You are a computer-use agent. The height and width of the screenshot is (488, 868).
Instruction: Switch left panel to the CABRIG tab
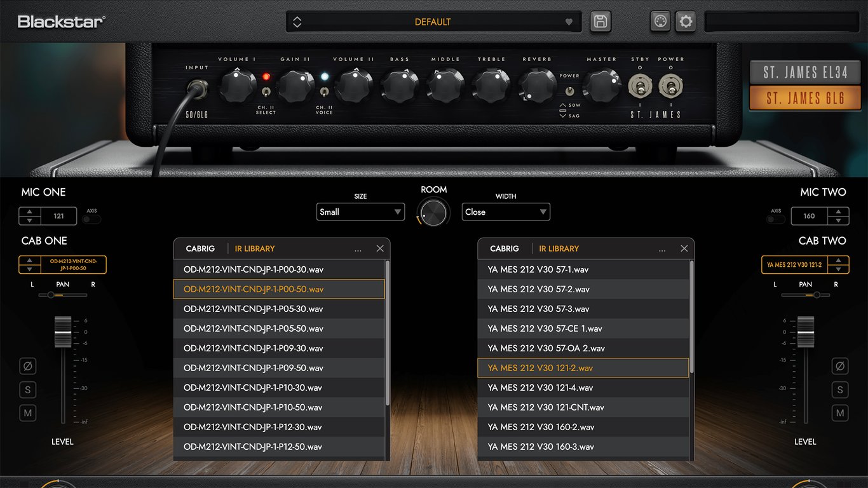tap(200, 248)
